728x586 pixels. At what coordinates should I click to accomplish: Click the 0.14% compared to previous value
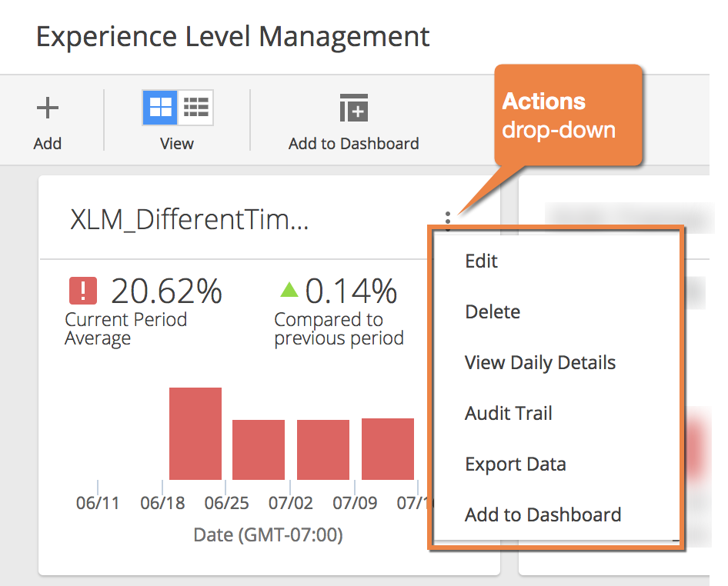click(351, 291)
